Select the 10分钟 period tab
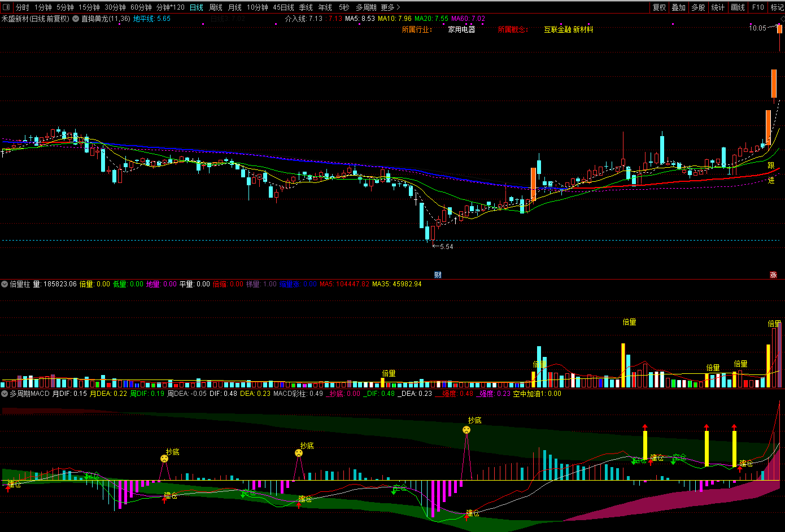Screen dimensions: 785x532 click(x=258, y=7)
